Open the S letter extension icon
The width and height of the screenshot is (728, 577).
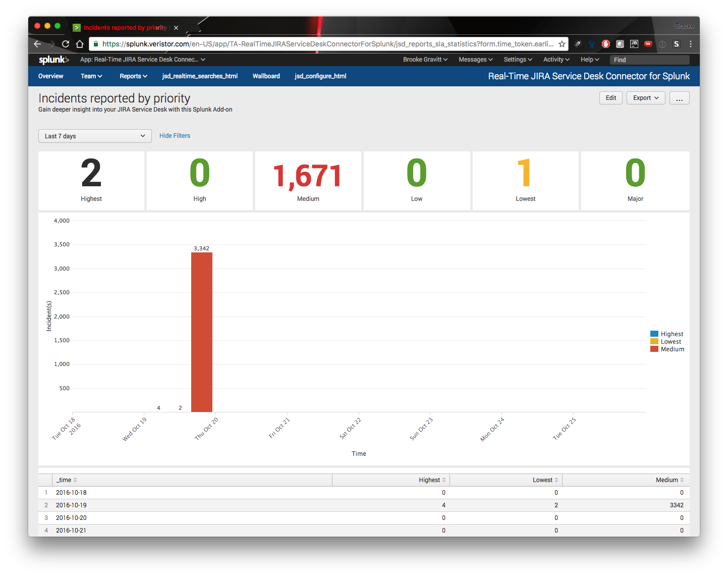[677, 44]
